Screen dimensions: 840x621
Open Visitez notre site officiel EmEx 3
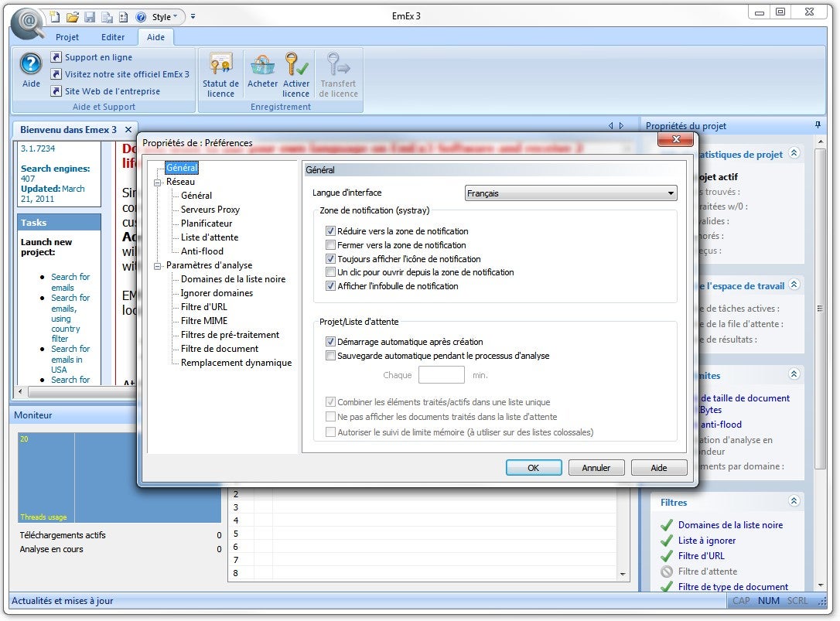click(120, 74)
